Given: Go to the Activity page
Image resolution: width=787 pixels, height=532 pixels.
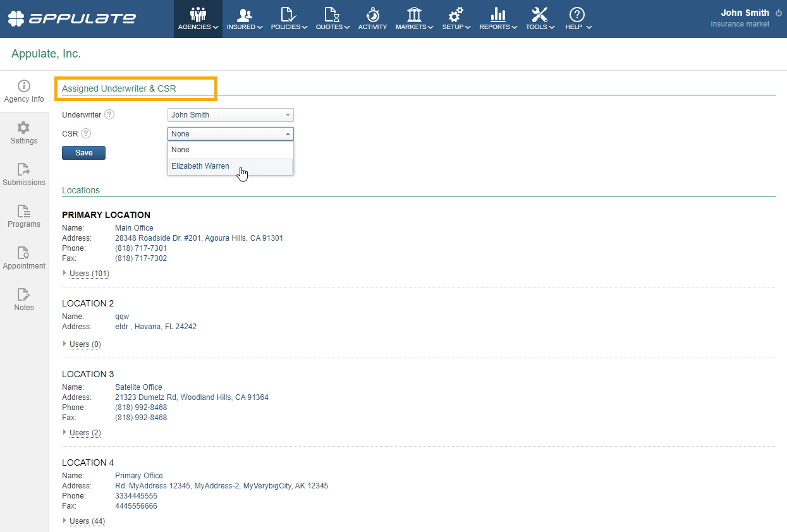Looking at the screenshot, I should coord(372,19).
